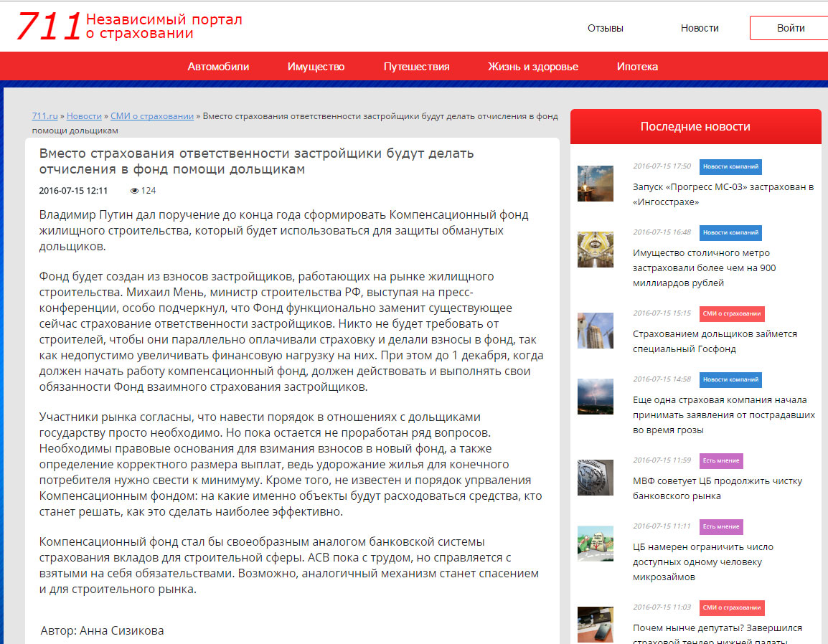Click the article date 2016-07-15 12:11
Screen dimensions: 828x644
[x=73, y=191]
